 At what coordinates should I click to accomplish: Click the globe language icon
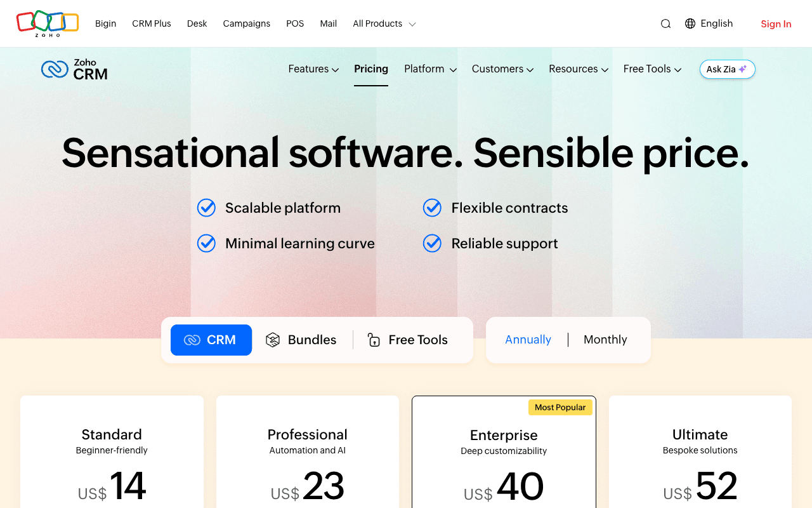coord(690,23)
